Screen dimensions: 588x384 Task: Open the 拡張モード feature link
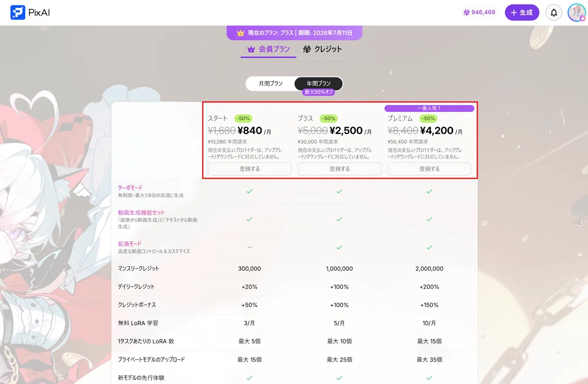(x=130, y=244)
